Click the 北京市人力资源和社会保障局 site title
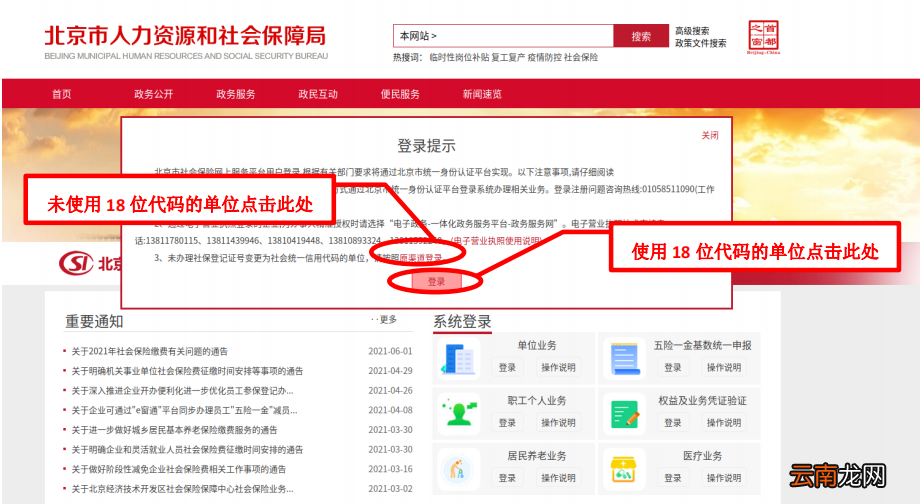The image size is (923, 504). 185,37
